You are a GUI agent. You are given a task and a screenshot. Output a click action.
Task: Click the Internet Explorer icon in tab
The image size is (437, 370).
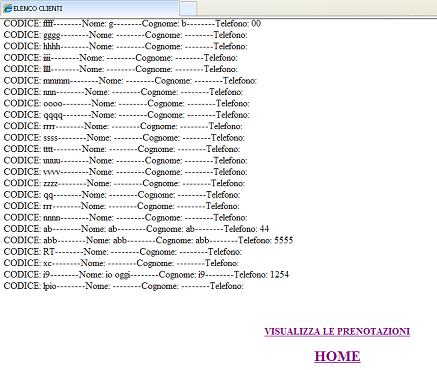pyautogui.click(x=7, y=8)
